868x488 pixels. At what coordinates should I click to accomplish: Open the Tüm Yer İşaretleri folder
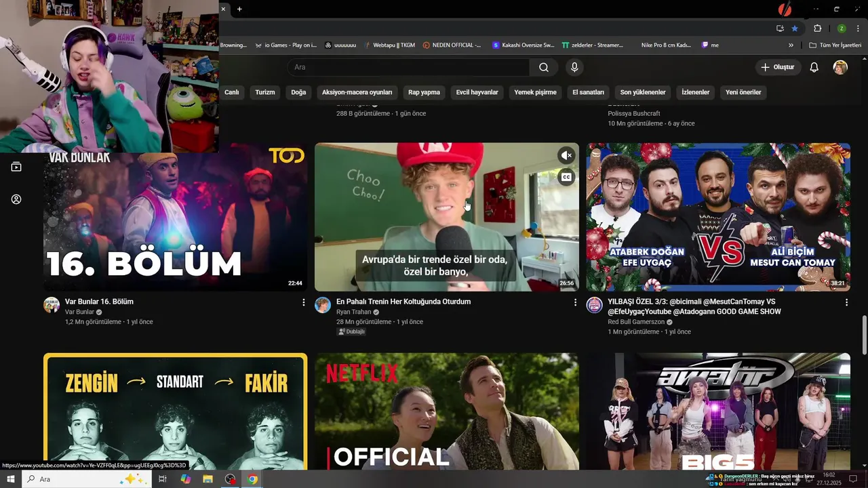pos(835,45)
